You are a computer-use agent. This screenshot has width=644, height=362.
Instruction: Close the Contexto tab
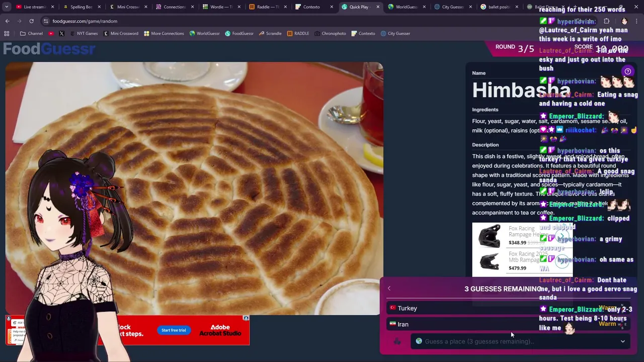coord(332,7)
